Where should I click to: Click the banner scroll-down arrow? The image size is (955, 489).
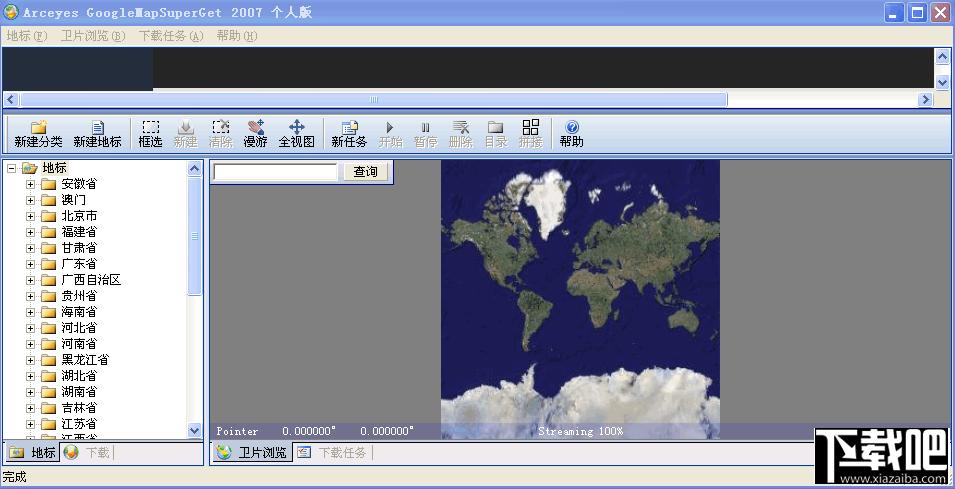pyautogui.click(x=943, y=82)
